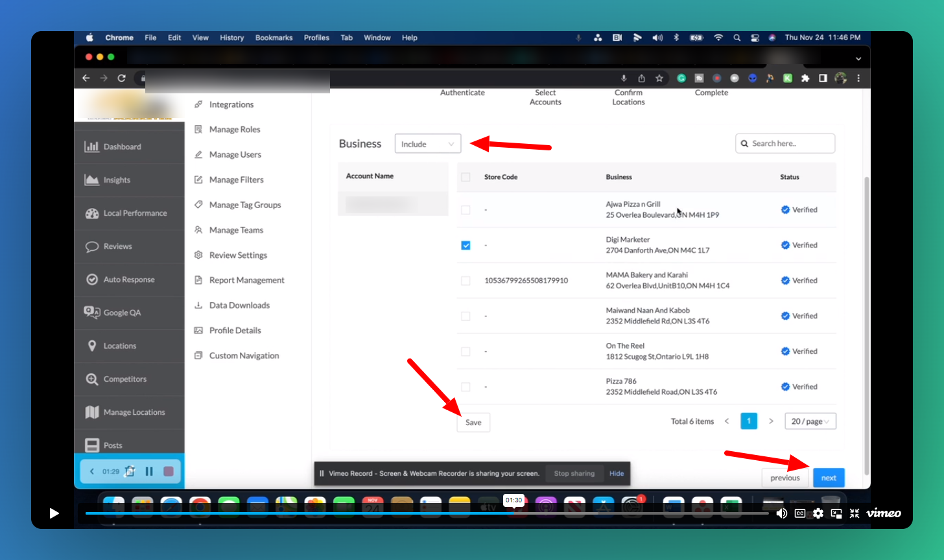Open Dashboard from sidebar icon
This screenshot has height=560, width=944.
tap(92, 146)
